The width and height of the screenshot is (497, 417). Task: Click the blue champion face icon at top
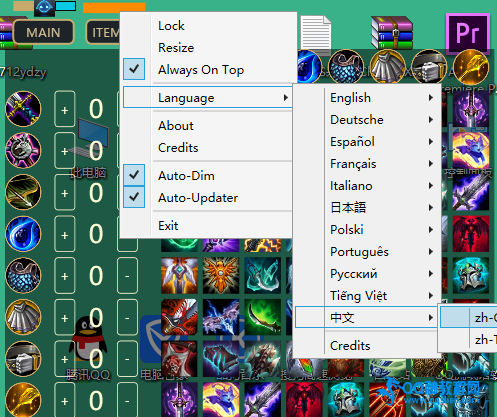coord(44,8)
